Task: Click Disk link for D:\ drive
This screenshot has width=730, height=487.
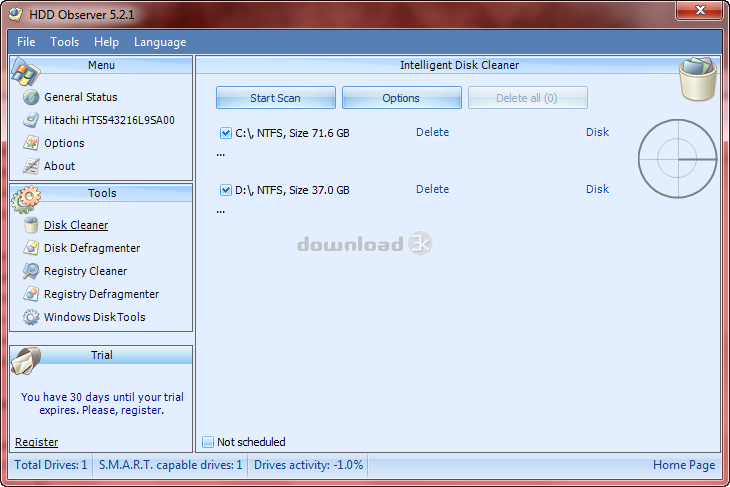Action: (x=597, y=189)
